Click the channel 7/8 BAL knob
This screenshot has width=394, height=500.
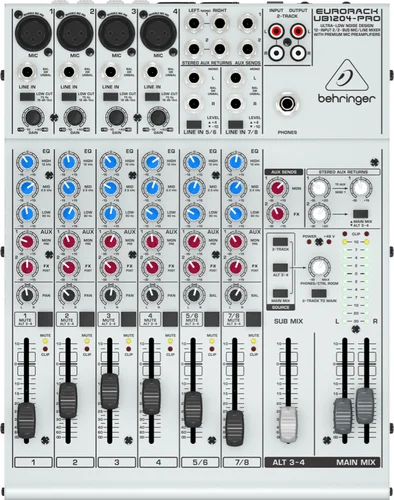tap(235, 295)
